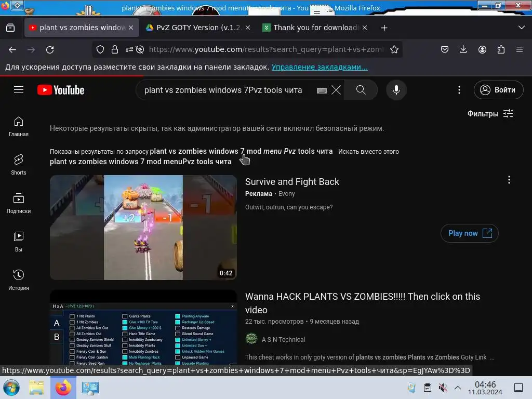Bookmark this page with the star
This screenshot has height=399, width=532.
[x=394, y=49]
